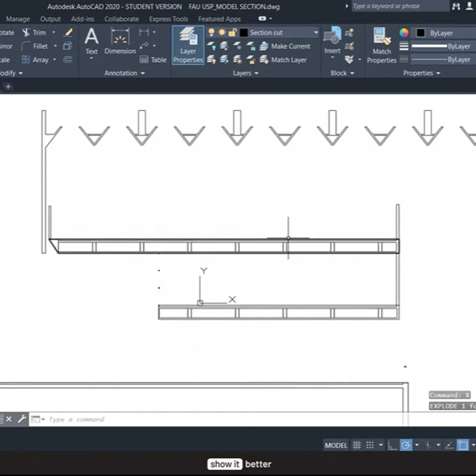
Task: Open the Section cut layer dropdown
Action: [x=315, y=33]
